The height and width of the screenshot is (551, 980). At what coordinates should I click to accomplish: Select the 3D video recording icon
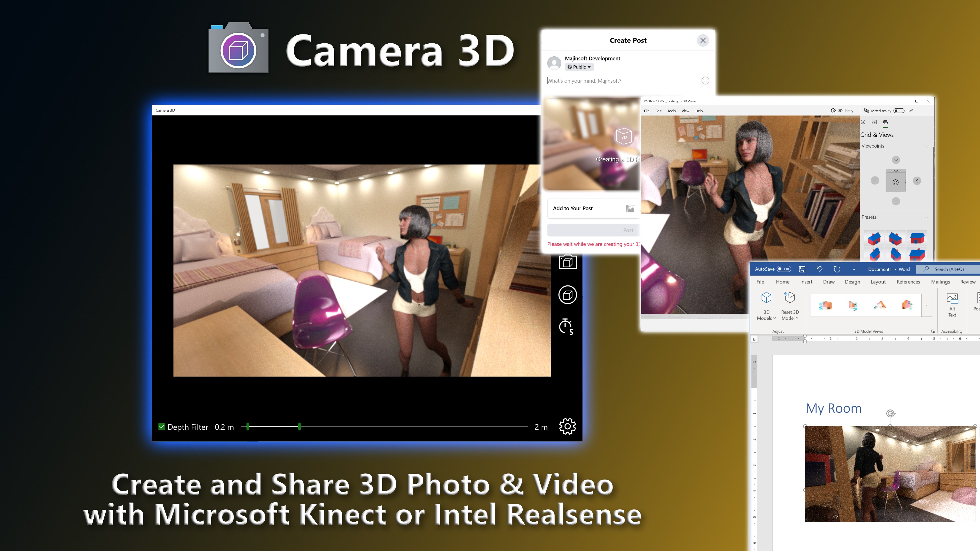pos(567,295)
